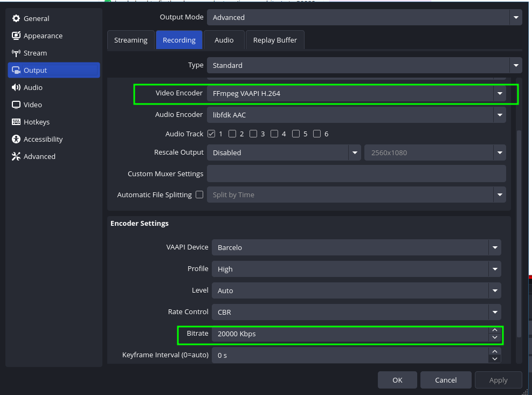Enable Audio Track 2 checkbox

pyautogui.click(x=232, y=134)
